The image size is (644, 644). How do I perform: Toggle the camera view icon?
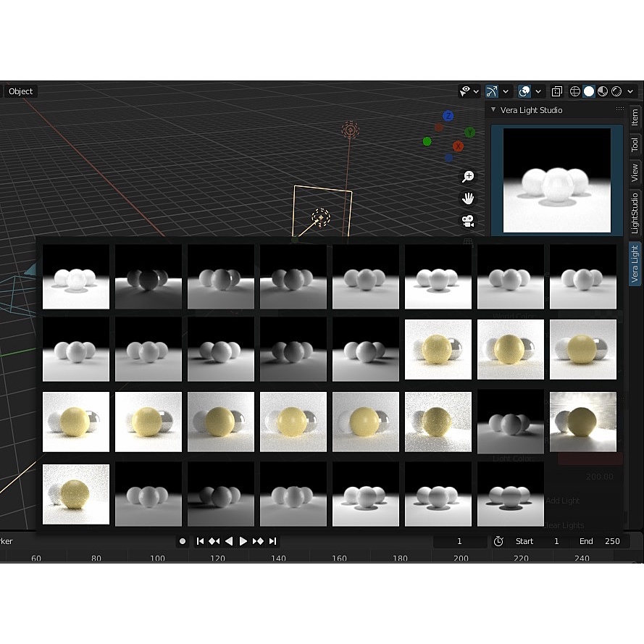pos(468,221)
